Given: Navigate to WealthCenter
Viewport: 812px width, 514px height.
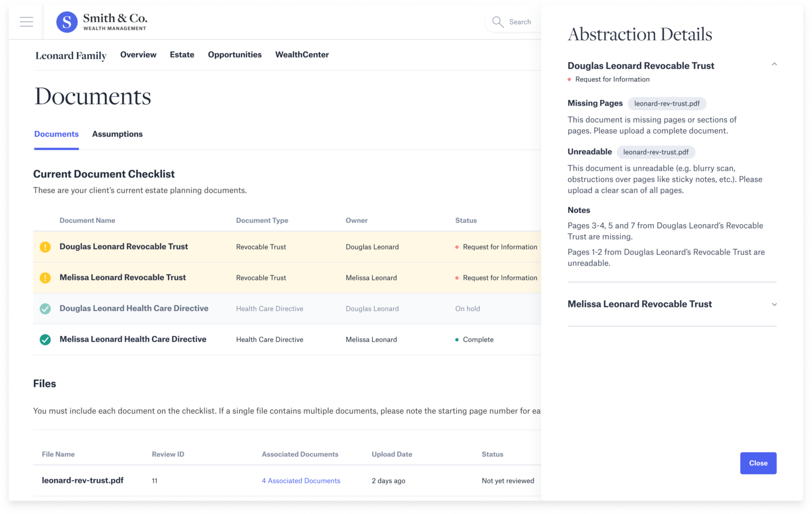Looking at the screenshot, I should click(302, 54).
